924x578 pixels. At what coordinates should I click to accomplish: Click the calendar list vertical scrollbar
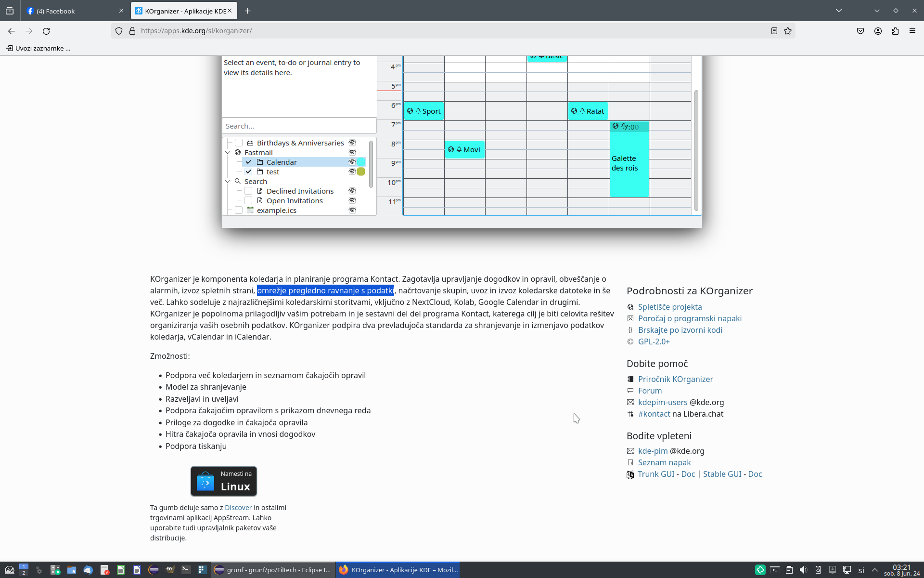click(371, 164)
